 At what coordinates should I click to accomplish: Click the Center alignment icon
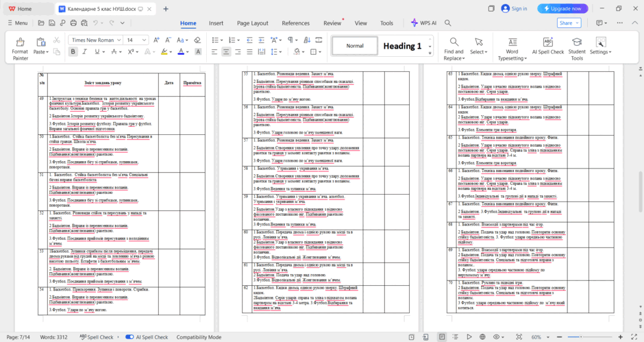pyautogui.click(x=226, y=52)
